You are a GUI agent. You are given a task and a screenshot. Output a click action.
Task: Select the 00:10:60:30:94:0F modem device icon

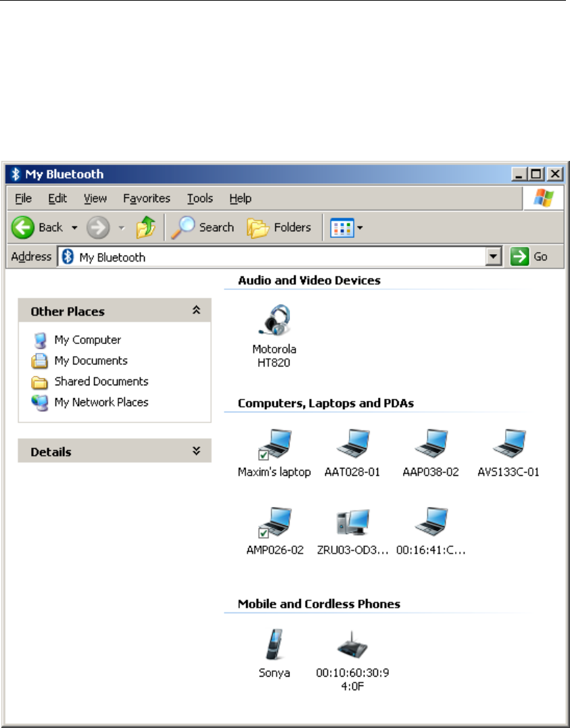coord(352,644)
